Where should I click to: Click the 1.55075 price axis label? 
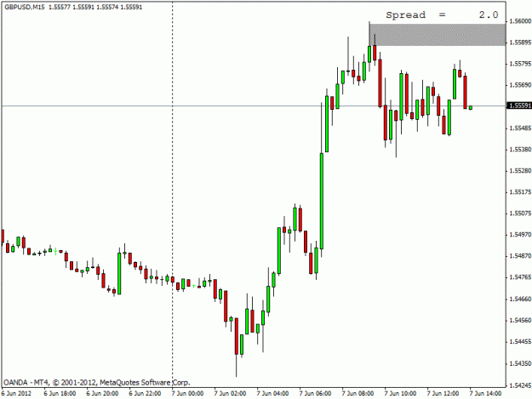pos(520,214)
